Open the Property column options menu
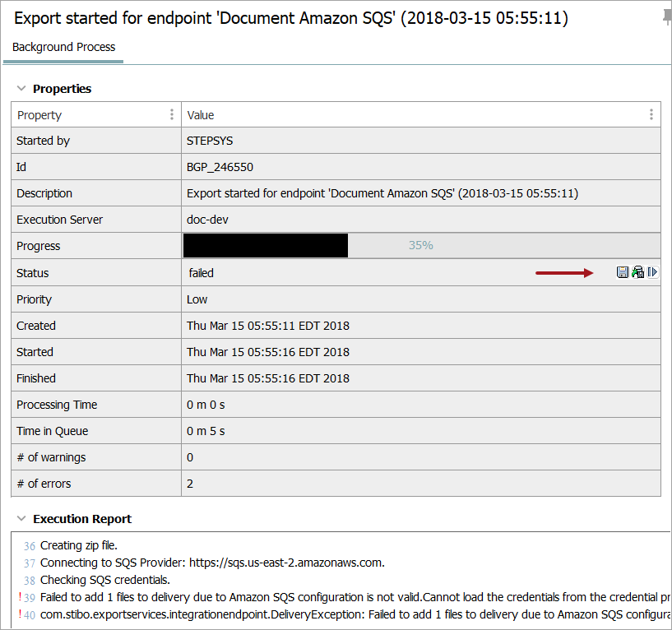 tap(171, 115)
